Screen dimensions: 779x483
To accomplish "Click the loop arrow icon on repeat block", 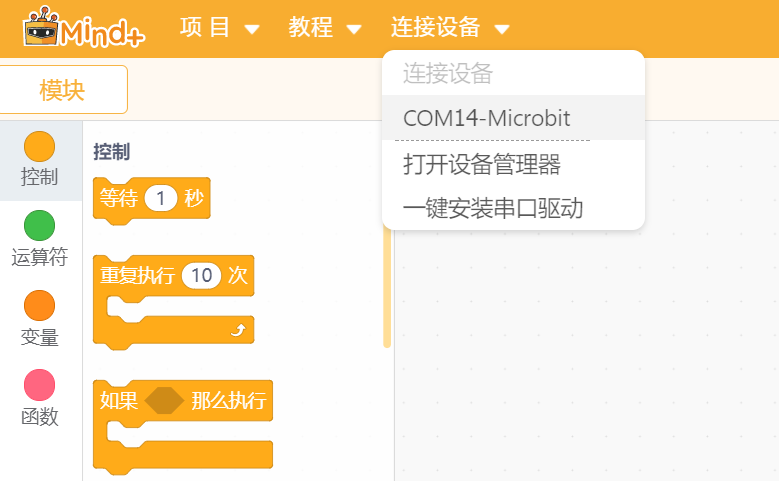I will point(237,330).
